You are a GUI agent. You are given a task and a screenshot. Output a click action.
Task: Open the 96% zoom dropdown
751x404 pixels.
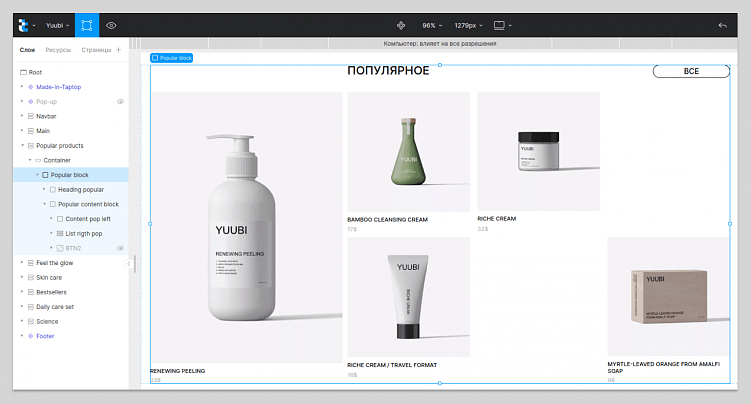pos(432,25)
